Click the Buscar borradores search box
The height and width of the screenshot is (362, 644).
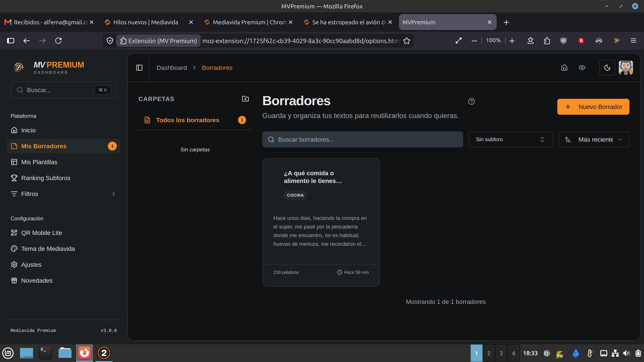click(x=362, y=139)
